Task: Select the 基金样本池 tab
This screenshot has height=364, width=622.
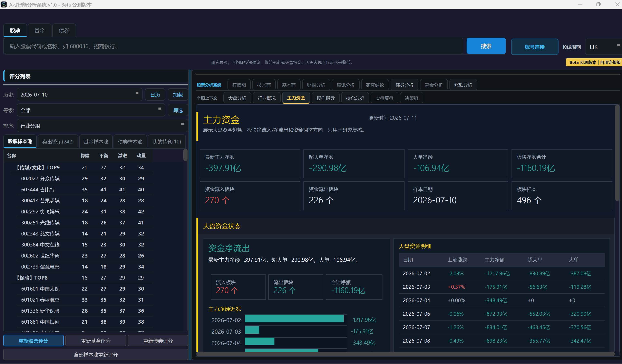Action: tap(96, 142)
